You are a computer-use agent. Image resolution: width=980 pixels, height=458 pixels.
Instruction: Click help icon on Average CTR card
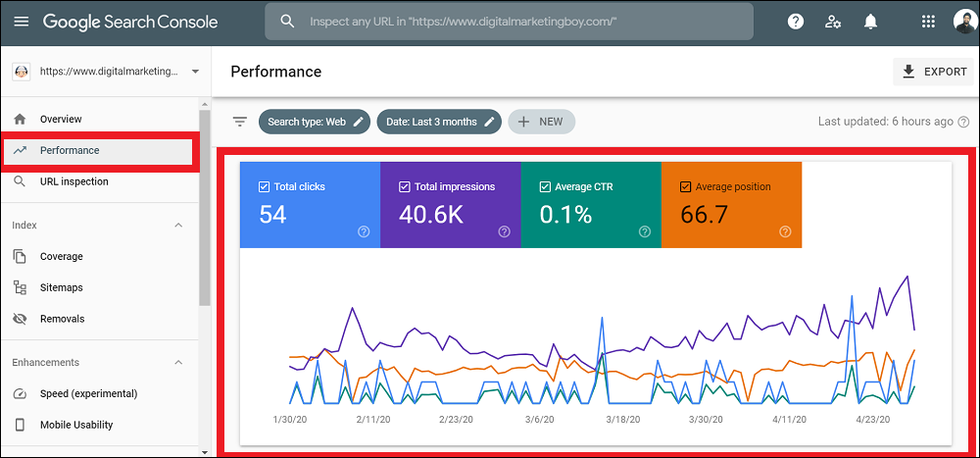pos(645,232)
